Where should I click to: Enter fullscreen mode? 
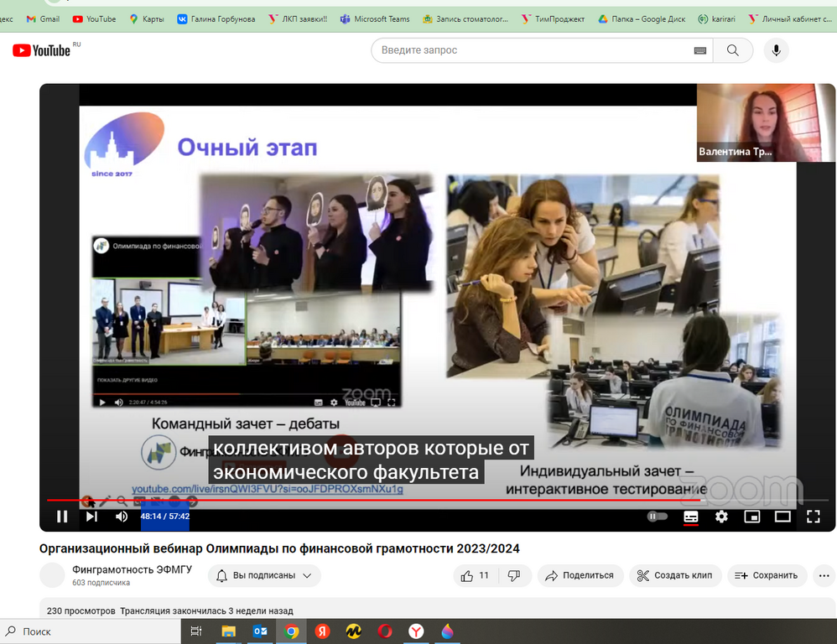pyautogui.click(x=813, y=517)
